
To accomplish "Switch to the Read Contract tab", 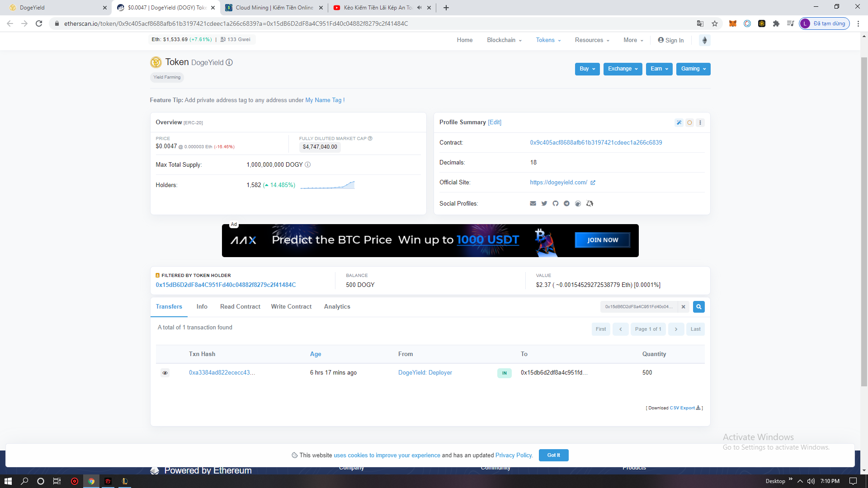I will (240, 307).
